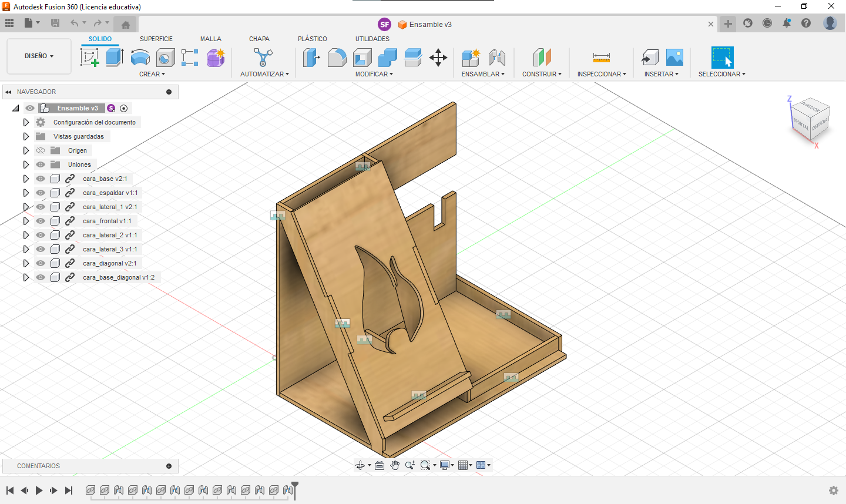Viewport: 846px width, 504px height.
Task: Activate the Select tool icon
Action: tap(722, 58)
